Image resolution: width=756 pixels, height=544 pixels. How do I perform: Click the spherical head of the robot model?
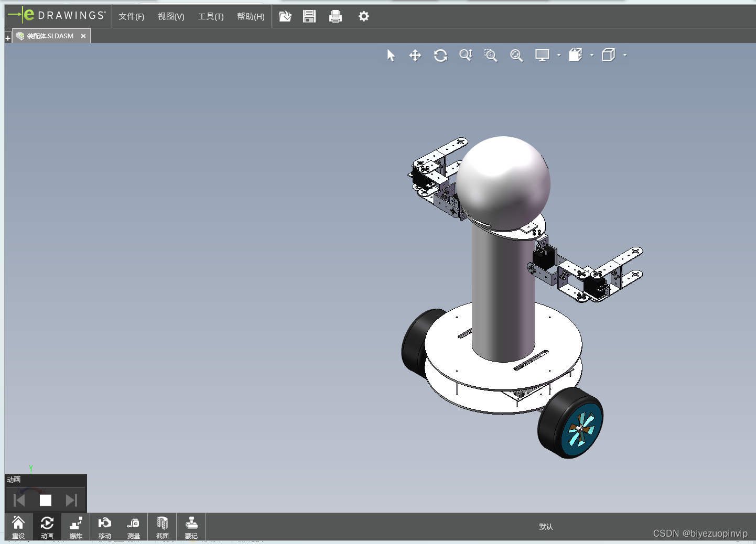click(x=503, y=182)
